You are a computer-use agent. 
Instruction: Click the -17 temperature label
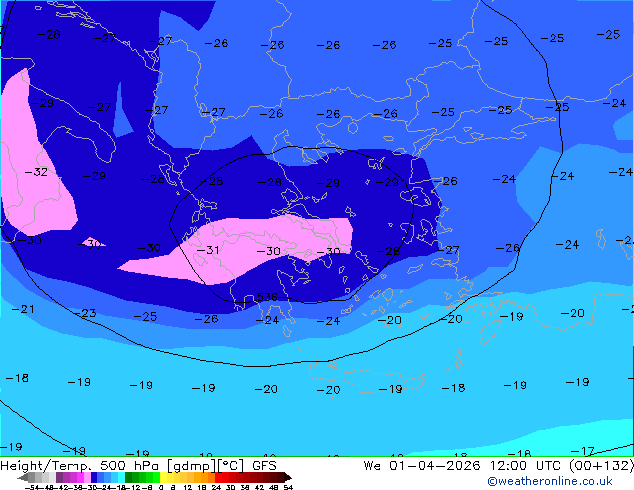coord(583,450)
